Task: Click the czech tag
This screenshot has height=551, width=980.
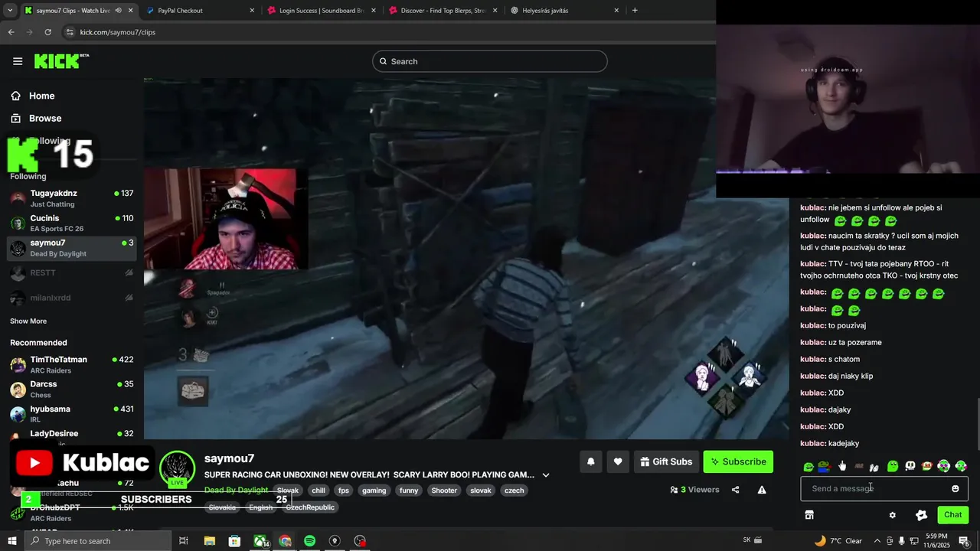Action: (x=514, y=491)
